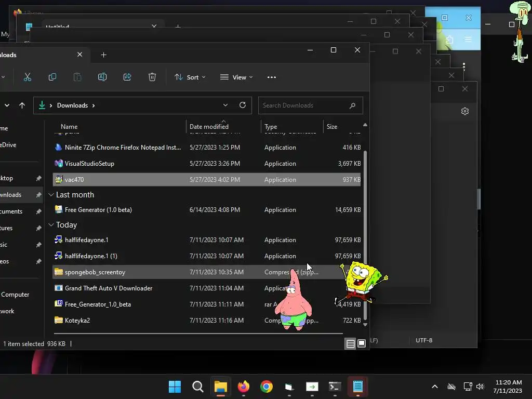
Task: Sort by Size column header
Action: (x=332, y=127)
